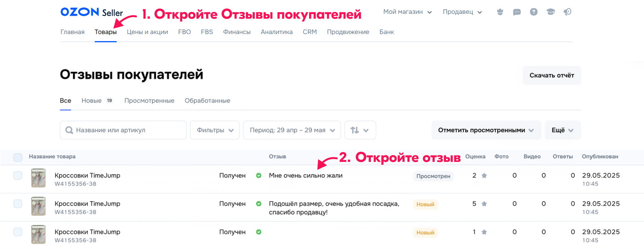Switch to the 'Новые' reviews tab
644x249 pixels.
click(91, 100)
